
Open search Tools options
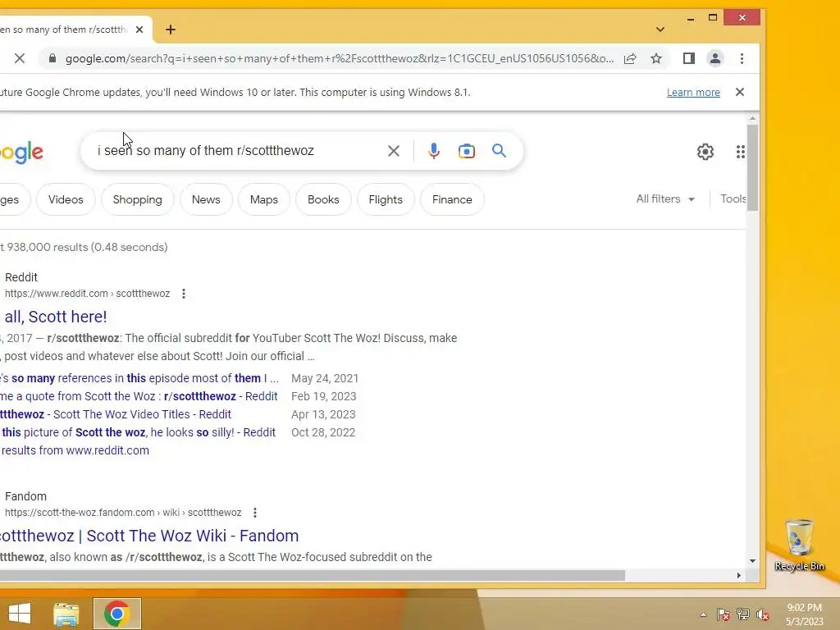tap(733, 199)
